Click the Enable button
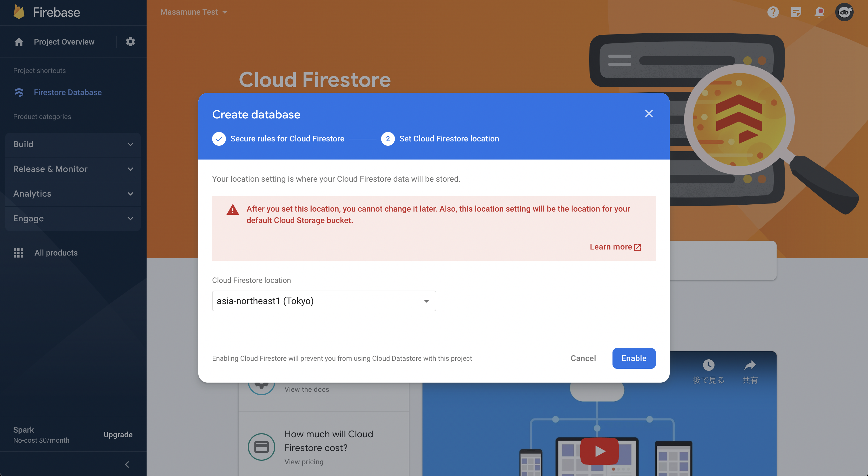Viewport: 868px width, 476px height. (634, 358)
